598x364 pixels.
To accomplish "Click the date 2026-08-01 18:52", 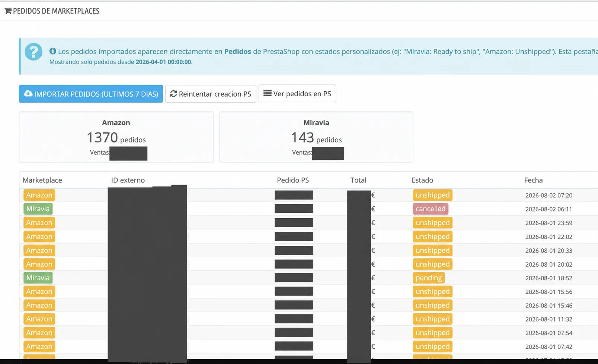I will pyautogui.click(x=549, y=278).
